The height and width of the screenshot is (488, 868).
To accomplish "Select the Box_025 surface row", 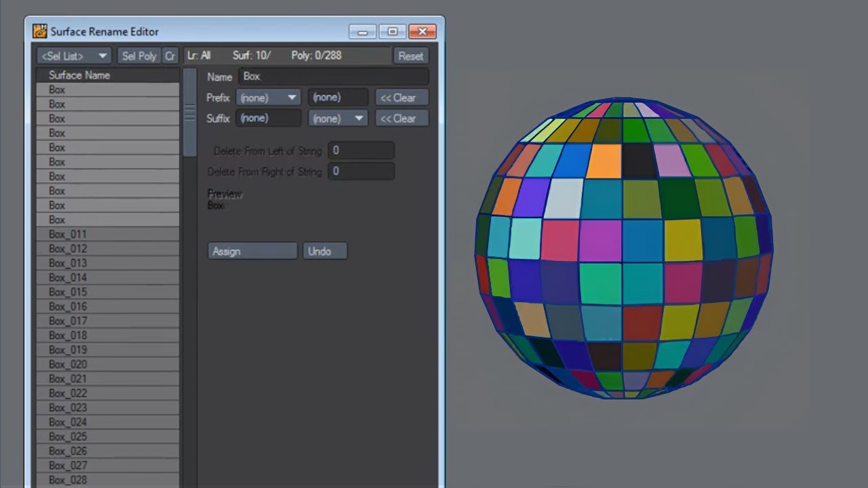I will (108, 436).
